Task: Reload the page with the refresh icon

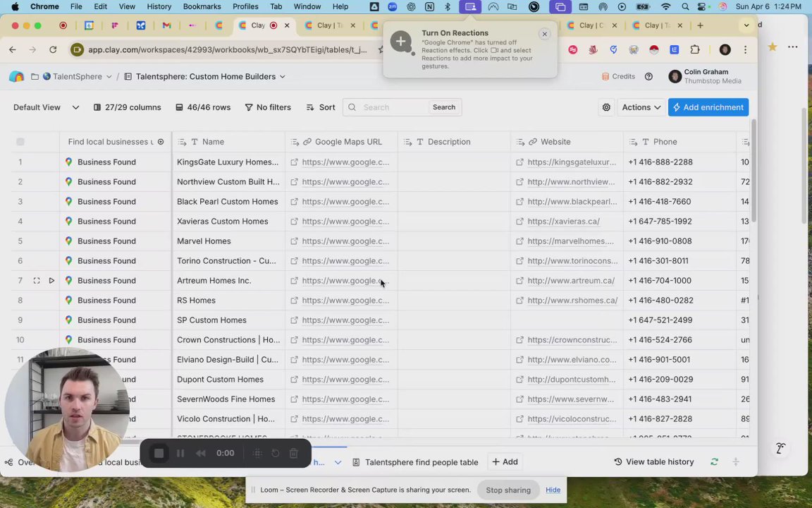Action: pyautogui.click(x=53, y=50)
